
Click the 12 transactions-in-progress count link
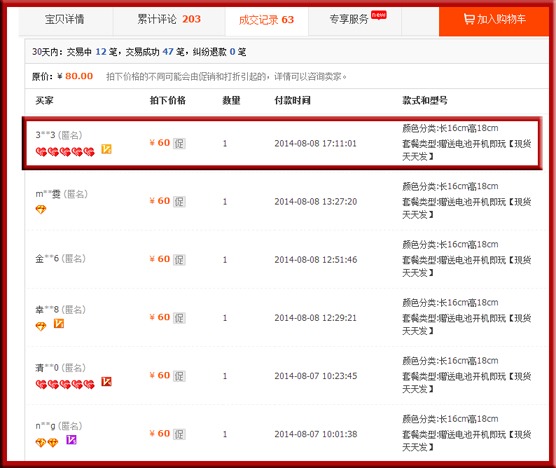coord(101,52)
